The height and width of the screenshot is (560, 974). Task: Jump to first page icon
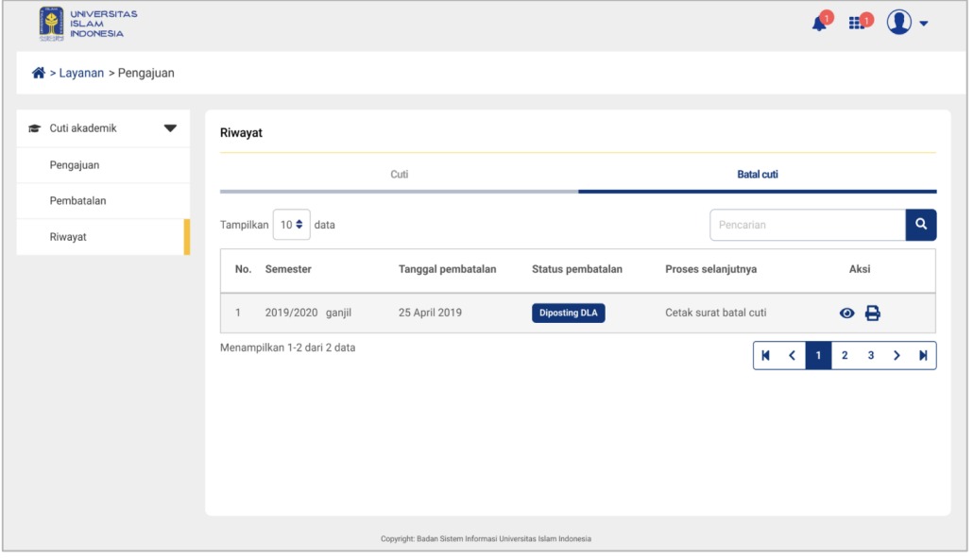coord(766,356)
